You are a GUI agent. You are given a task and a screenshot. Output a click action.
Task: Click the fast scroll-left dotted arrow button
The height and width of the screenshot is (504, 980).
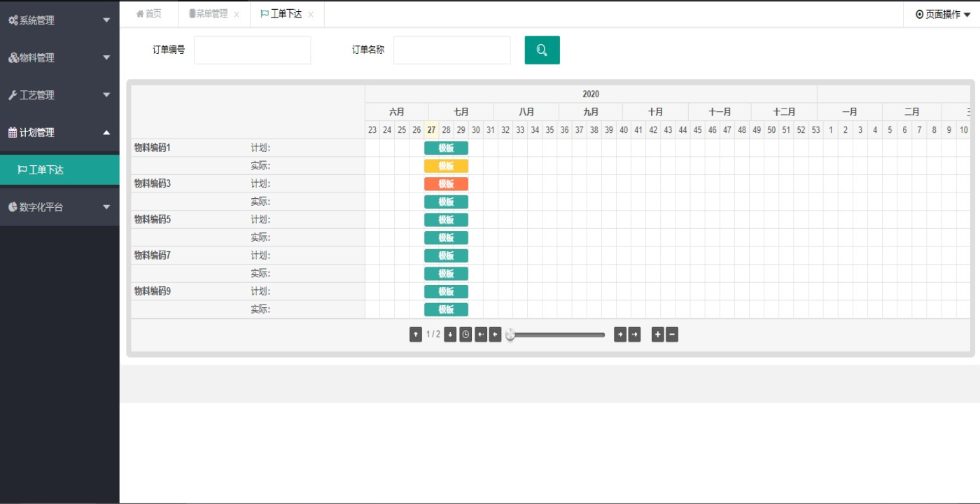[x=481, y=335]
